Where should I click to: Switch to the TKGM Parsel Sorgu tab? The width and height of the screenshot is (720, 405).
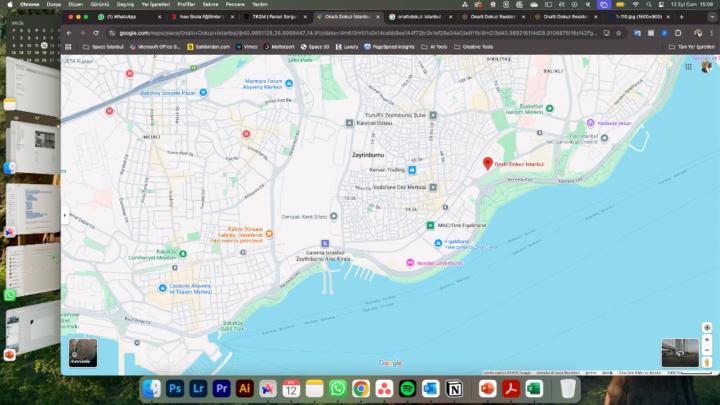273,17
